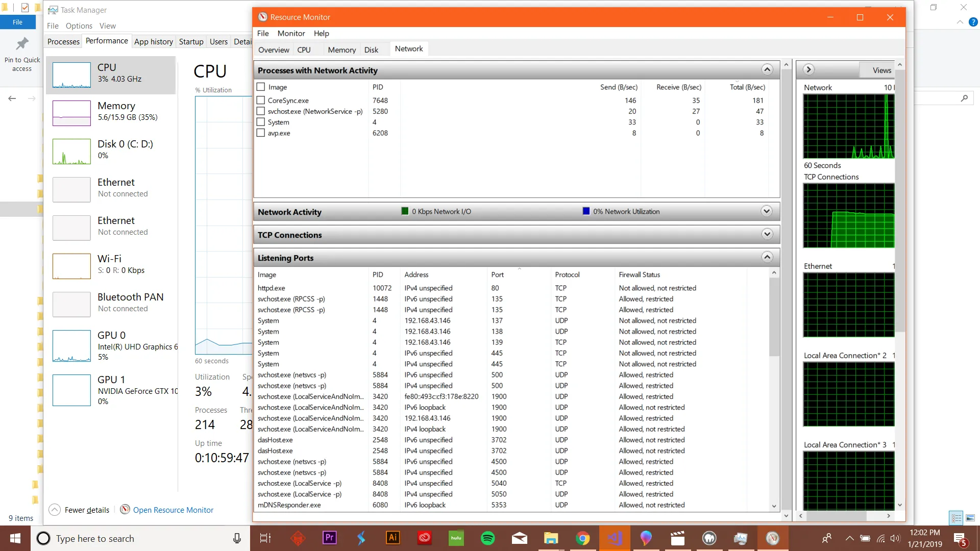Screen dimensions: 980x551
Task: Click the Task View taskbar icon
Action: point(265,538)
